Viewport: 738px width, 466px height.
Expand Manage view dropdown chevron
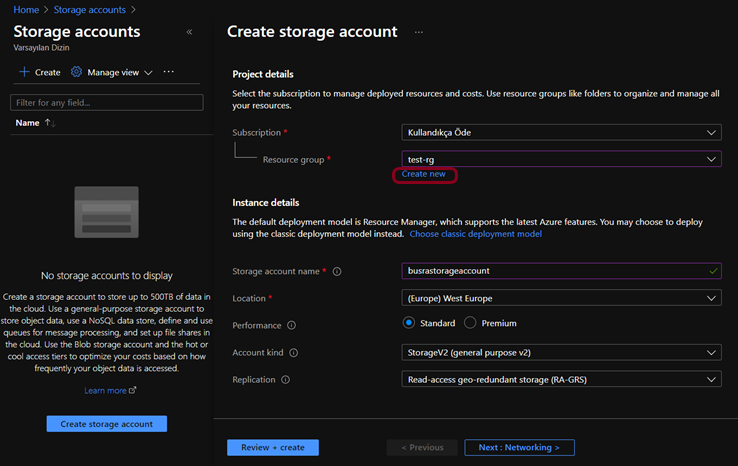click(148, 72)
